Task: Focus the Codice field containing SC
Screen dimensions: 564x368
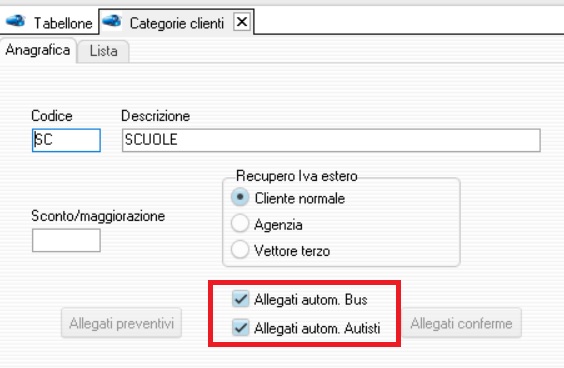Action: click(66, 140)
